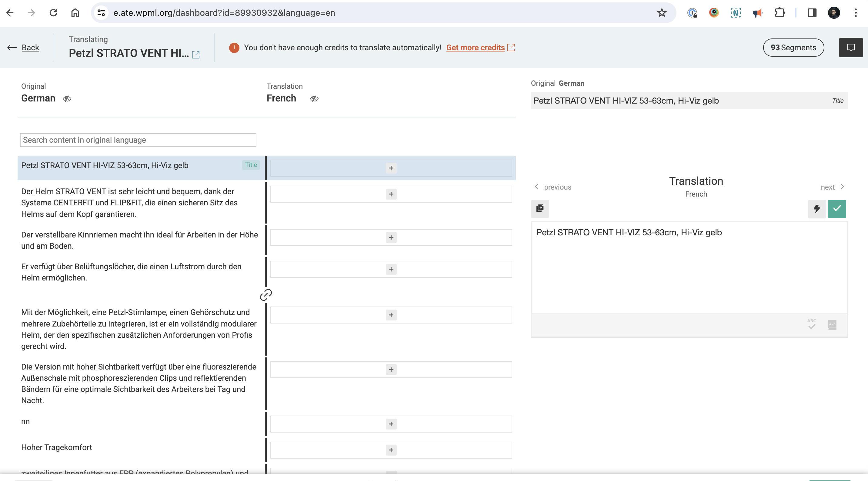The height and width of the screenshot is (481, 868).
Task: Click the colorful circle extension icon
Action: click(x=714, y=13)
